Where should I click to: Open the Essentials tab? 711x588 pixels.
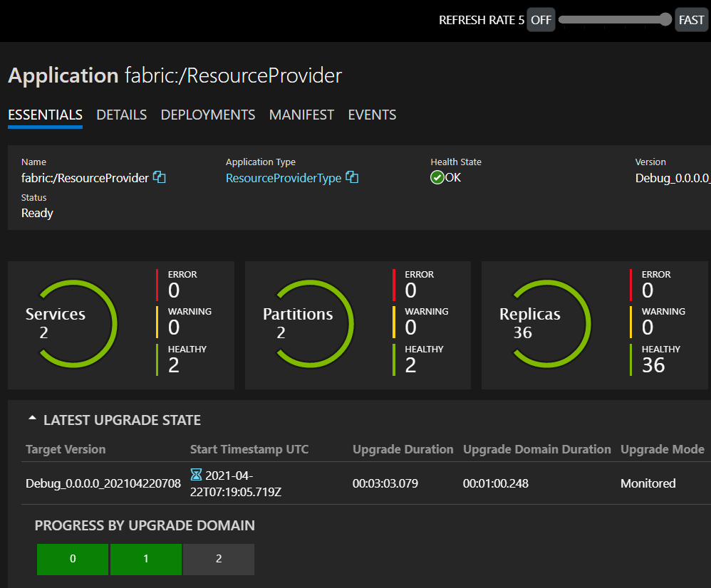point(46,115)
